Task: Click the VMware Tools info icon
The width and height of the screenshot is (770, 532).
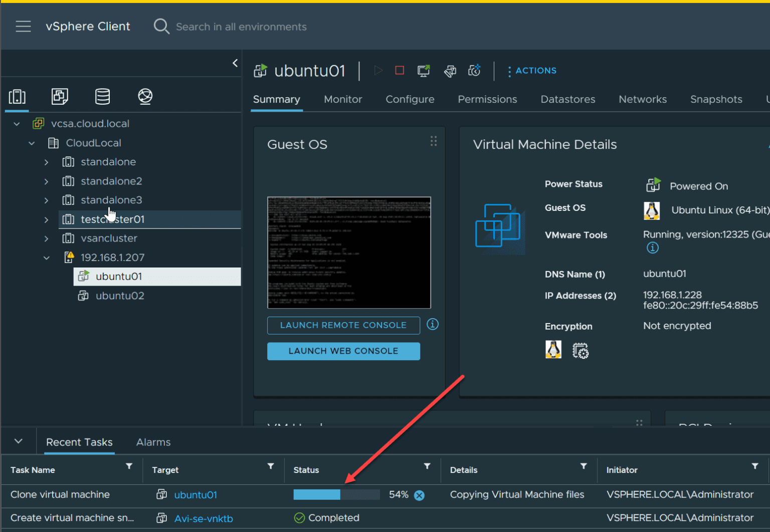Action: click(652, 247)
